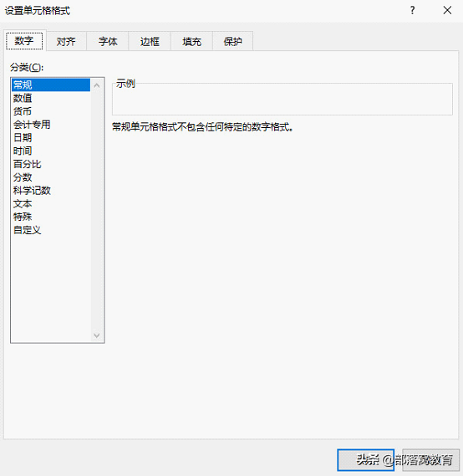This screenshot has width=463, height=476.
Task: Select the 时间 category
Action: pos(51,151)
